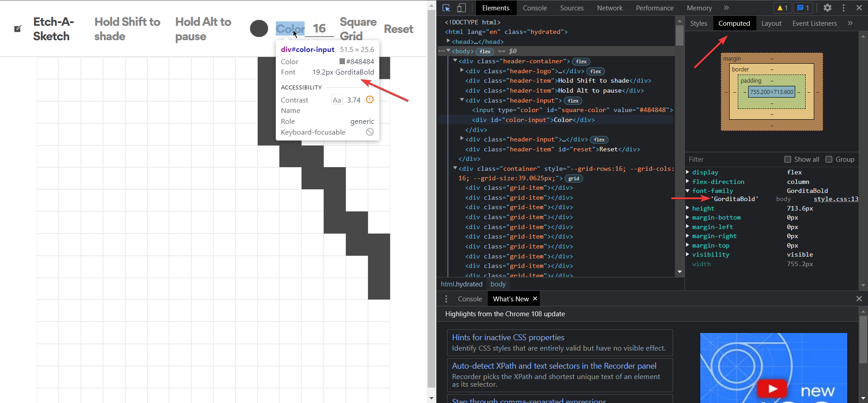Expand the display computed property
This screenshot has width=868, height=403.
click(688, 172)
